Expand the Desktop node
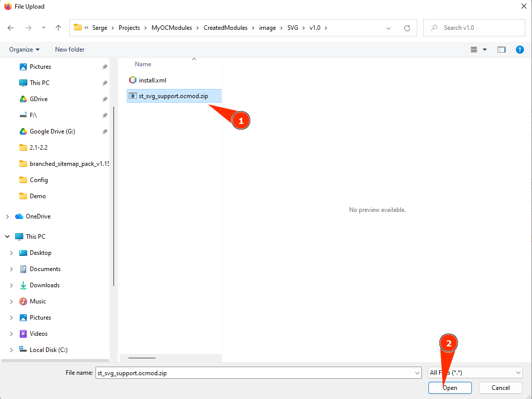This screenshot has height=399, width=532. point(11,253)
